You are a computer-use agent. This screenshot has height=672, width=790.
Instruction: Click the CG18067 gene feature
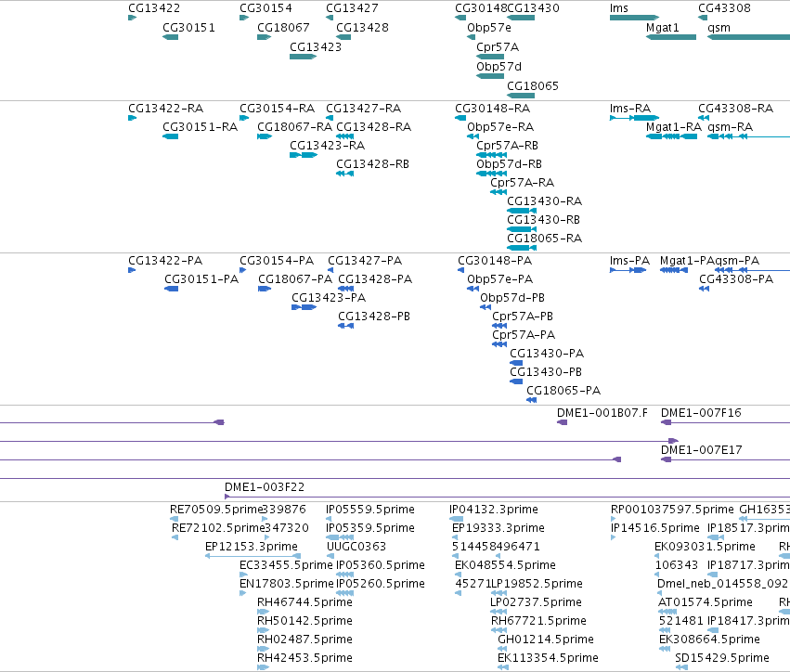[x=264, y=37]
